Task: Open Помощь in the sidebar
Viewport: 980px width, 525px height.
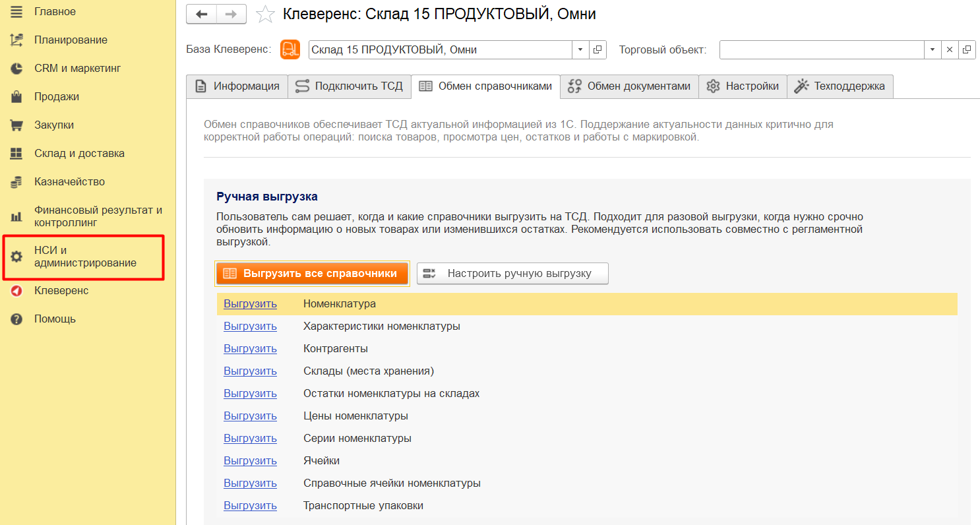Action: 55,319
